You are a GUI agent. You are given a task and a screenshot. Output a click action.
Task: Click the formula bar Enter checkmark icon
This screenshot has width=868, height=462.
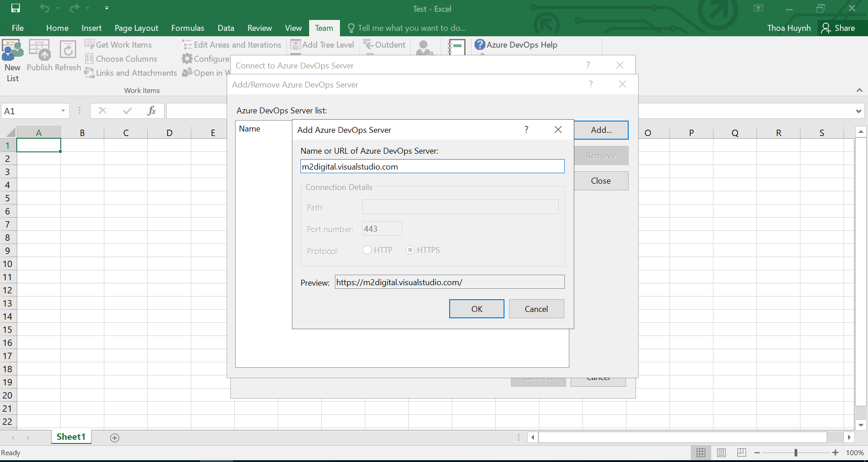point(127,111)
